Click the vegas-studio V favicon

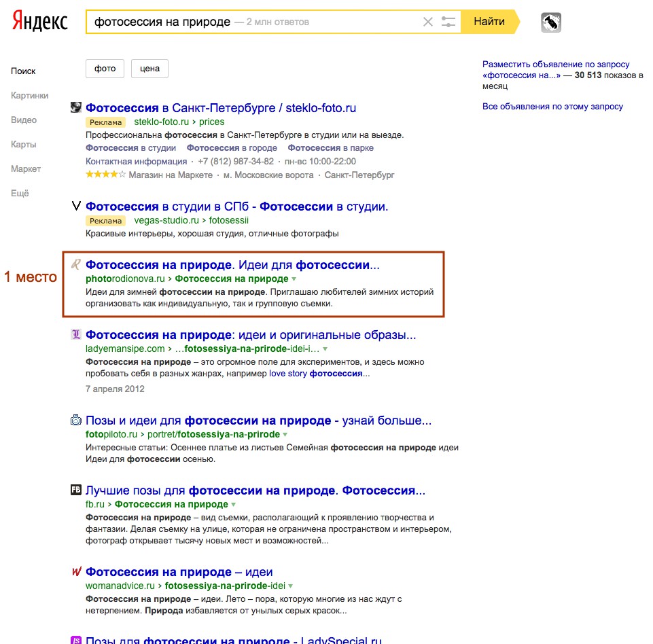[x=76, y=206]
